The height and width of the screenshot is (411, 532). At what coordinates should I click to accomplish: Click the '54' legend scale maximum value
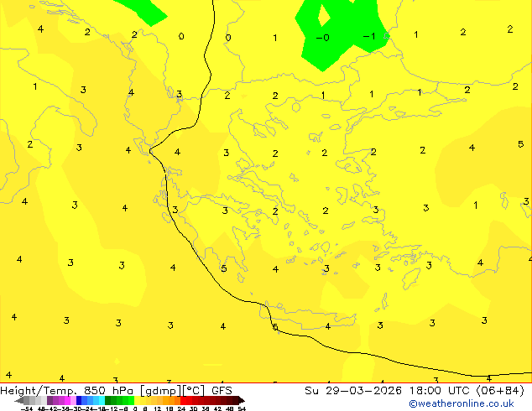coord(242,408)
